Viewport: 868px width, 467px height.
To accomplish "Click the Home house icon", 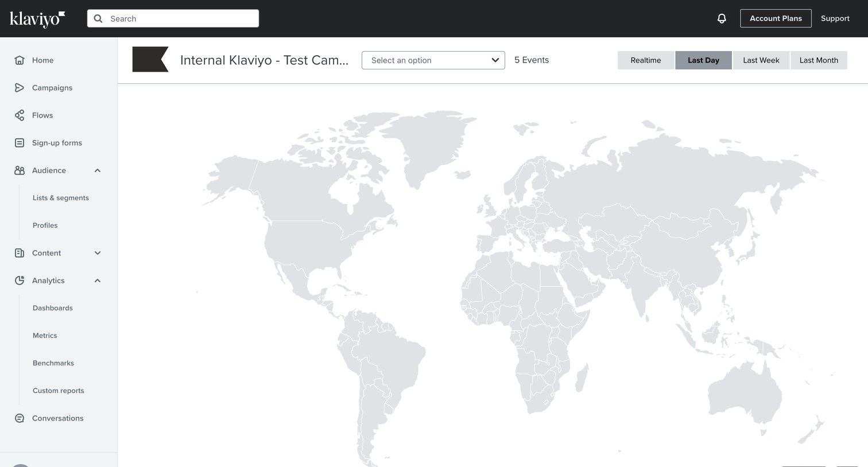I will [x=20, y=60].
